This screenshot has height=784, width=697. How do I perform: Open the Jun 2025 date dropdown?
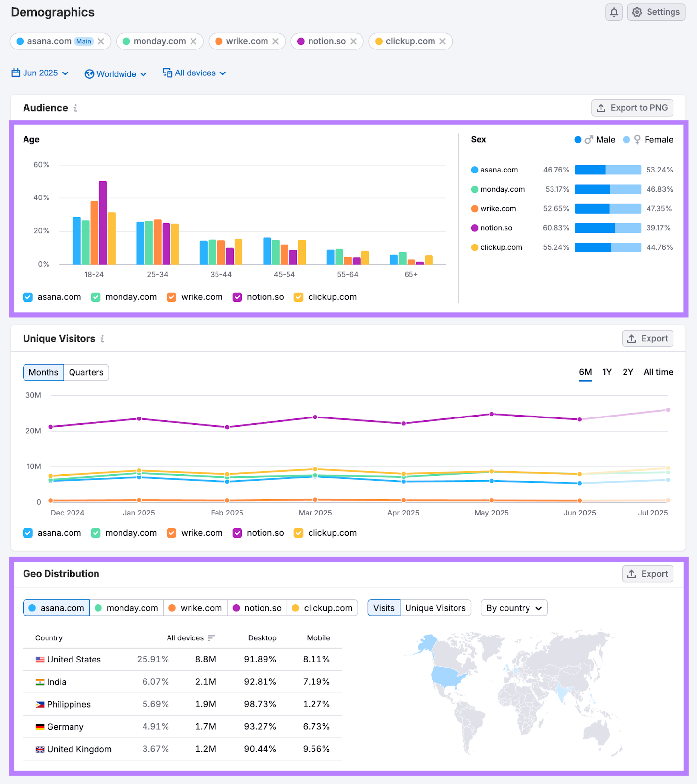click(x=40, y=73)
